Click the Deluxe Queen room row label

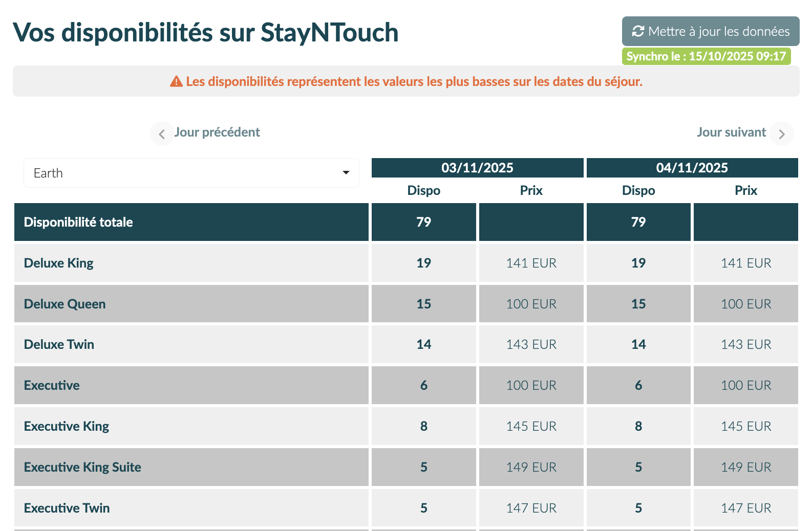click(65, 304)
